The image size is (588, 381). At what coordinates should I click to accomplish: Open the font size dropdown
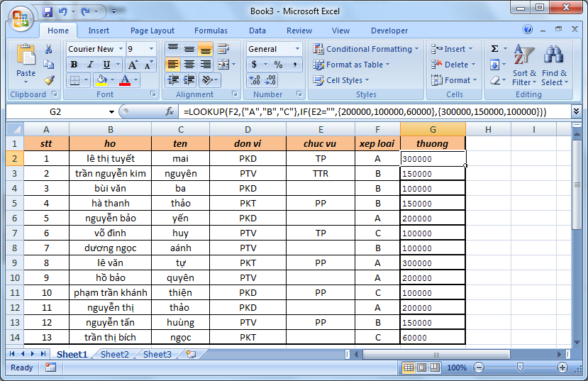pyautogui.click(x=151, y=49)
